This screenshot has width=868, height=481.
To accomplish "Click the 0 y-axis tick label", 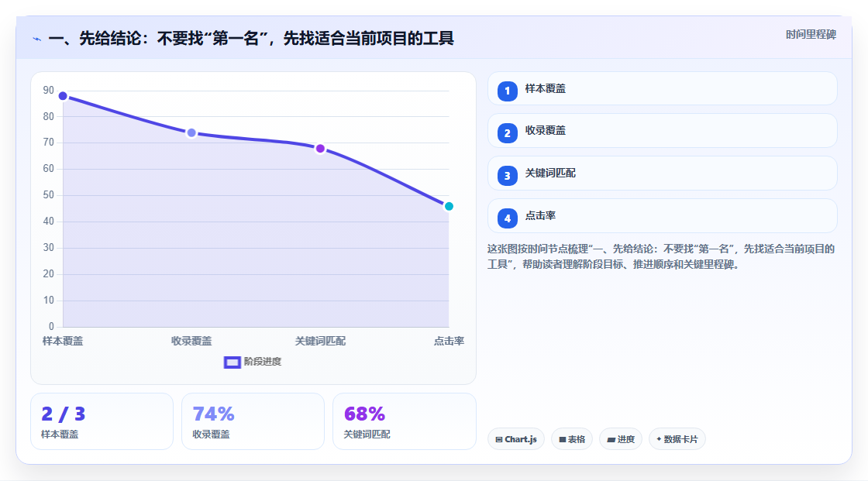I will pos(51,327).
